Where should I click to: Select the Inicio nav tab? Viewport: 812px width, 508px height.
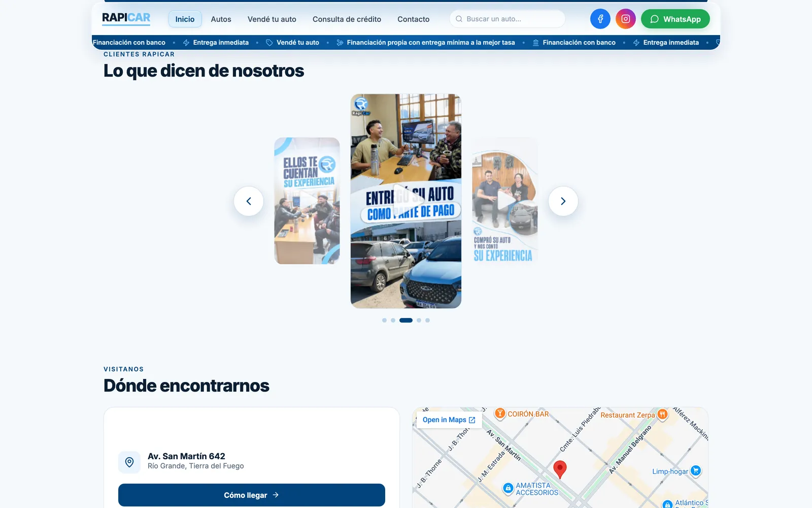[x=185, y=19]
